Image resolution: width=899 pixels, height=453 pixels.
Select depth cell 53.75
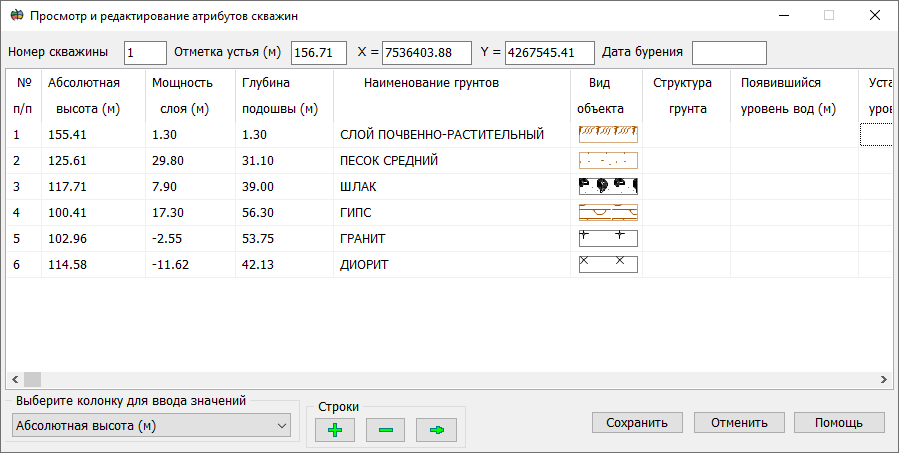[284, 239]
